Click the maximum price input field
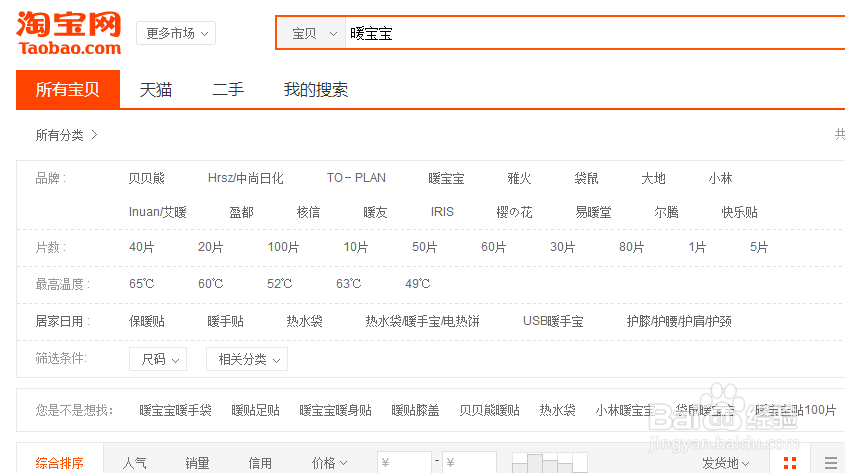Screen dimensions: 845x473 click(469, 462)
